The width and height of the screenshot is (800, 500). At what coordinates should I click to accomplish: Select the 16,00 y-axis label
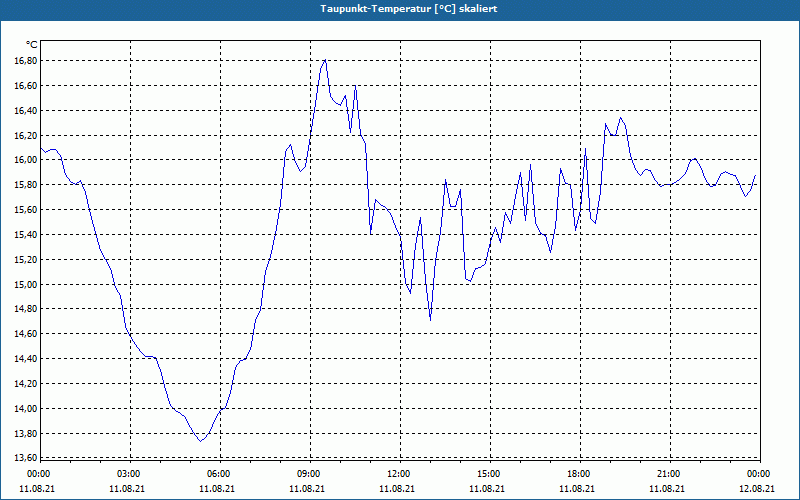[26, 160]
